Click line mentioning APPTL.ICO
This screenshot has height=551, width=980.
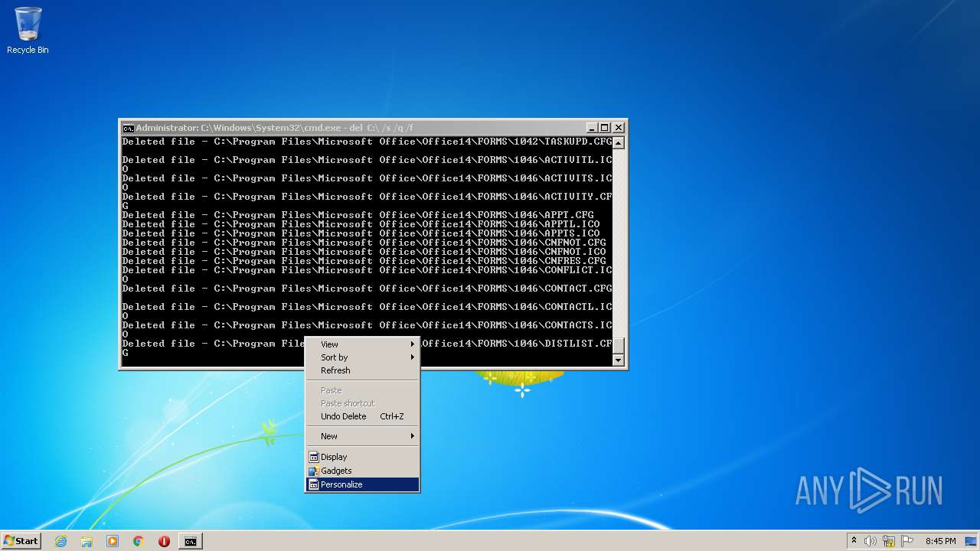361,224
